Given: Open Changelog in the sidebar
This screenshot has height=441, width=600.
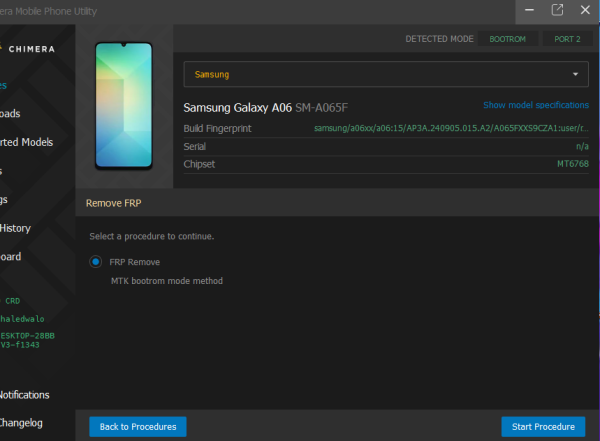Looking at the screenshot, I should 21,423.
